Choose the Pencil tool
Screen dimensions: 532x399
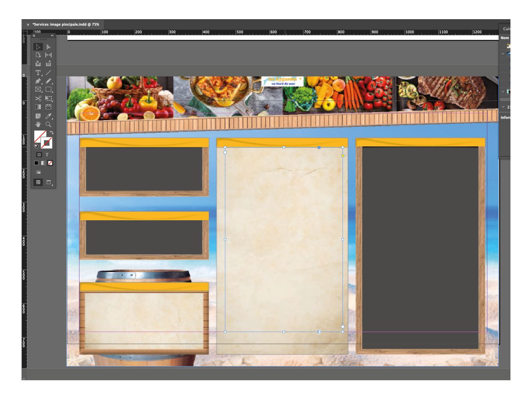(x=48, y=81)
